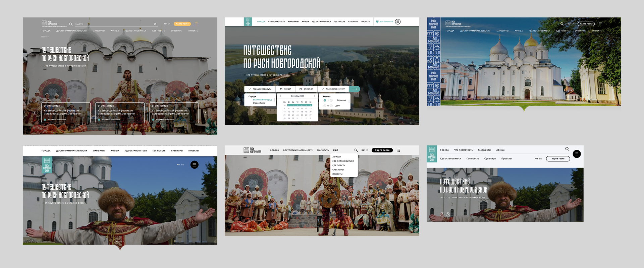Submit trip search with the teal arrow button
The height and width of the screenshot is (268, 644).
(355, 89)
